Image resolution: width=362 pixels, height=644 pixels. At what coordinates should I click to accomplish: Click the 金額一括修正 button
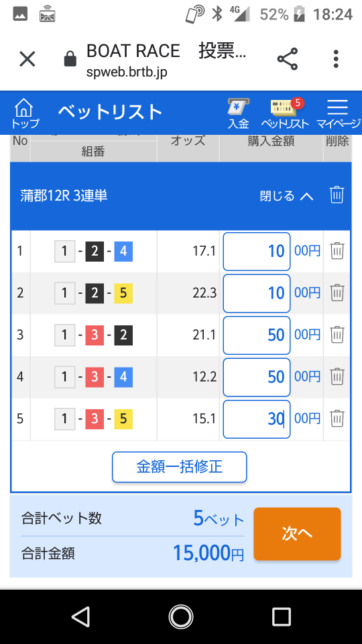(x=180, y=467)
